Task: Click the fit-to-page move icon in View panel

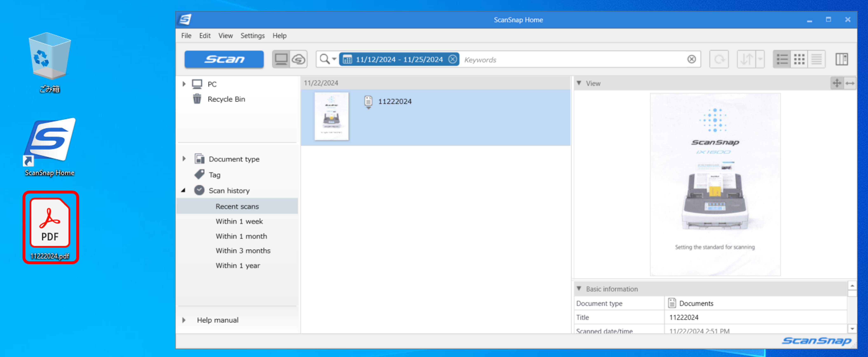Action: click(x=837, y=83)
